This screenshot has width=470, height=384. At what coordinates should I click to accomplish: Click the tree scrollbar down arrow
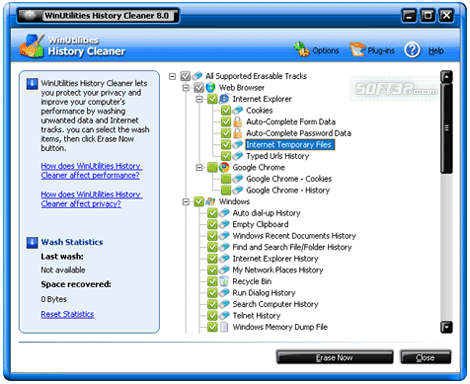[x=446, y=327]
